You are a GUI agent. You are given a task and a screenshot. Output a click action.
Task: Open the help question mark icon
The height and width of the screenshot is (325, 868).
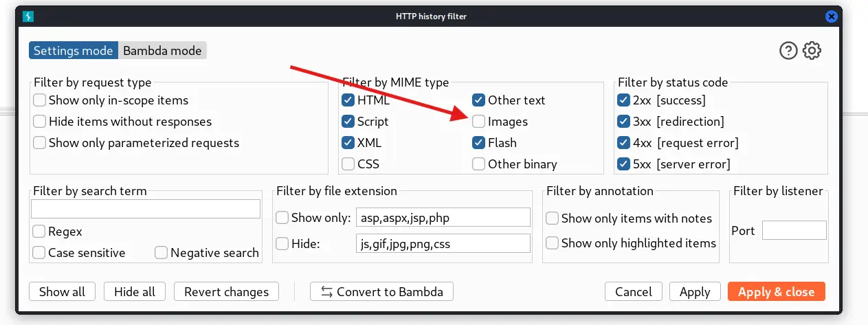pyautogui.click(x=788, y=50)
